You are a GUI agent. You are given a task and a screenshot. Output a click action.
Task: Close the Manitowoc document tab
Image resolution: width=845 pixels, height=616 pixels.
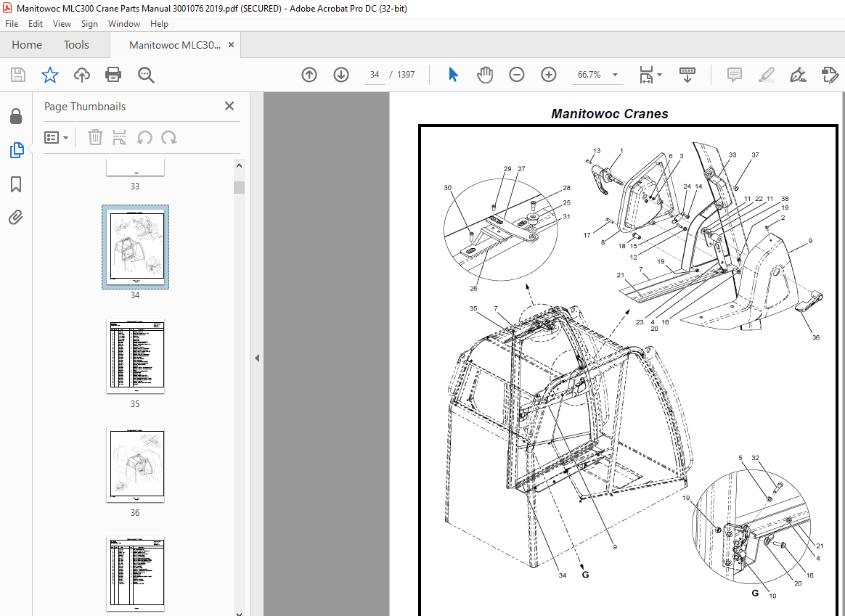(x=231, y=45)
